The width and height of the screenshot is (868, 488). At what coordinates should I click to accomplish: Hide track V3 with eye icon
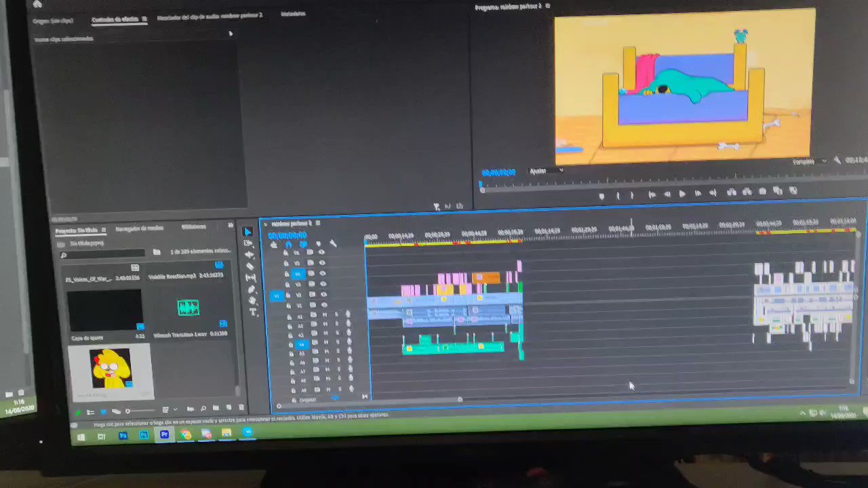[x=323, y=284]
